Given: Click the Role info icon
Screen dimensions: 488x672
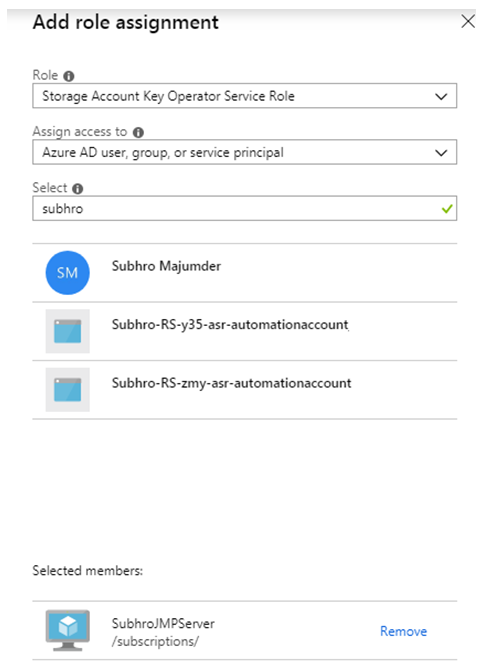Looking at the screenshot, I should (69, 76).
